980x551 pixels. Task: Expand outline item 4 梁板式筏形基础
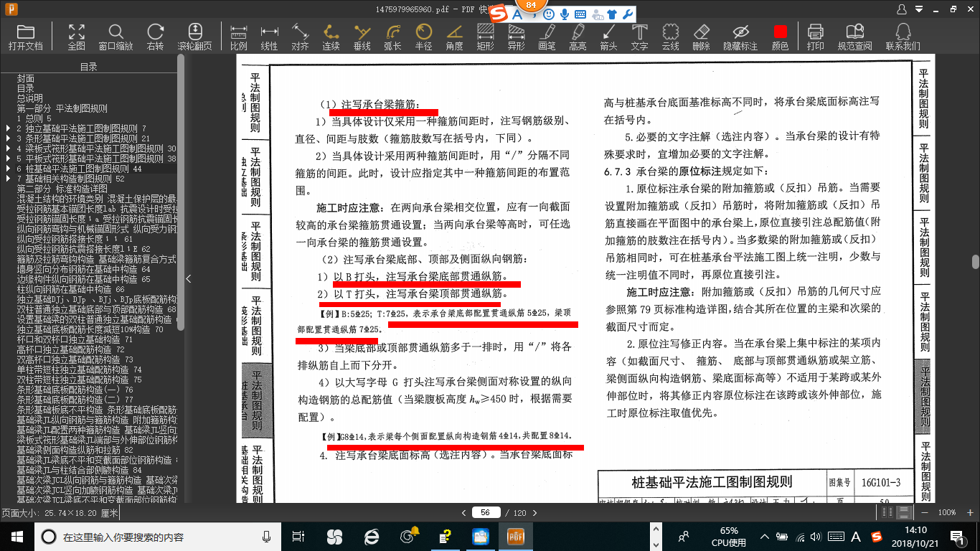tap(8, 149)
